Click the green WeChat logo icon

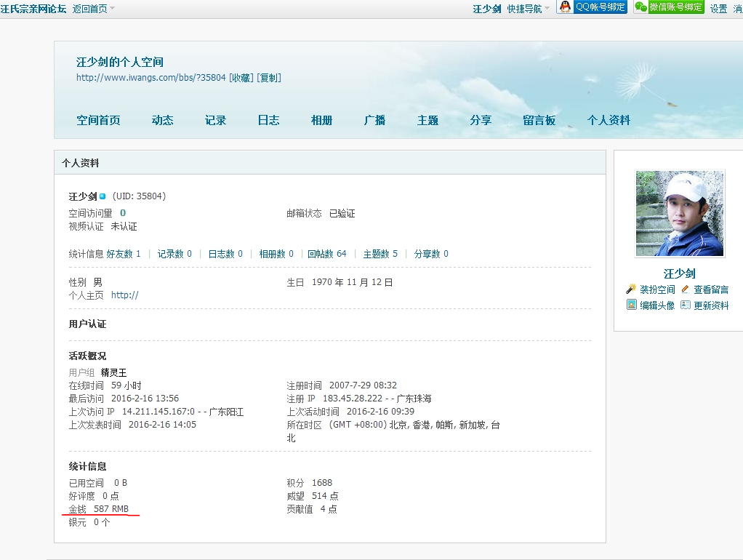click(x=640, y=7)
